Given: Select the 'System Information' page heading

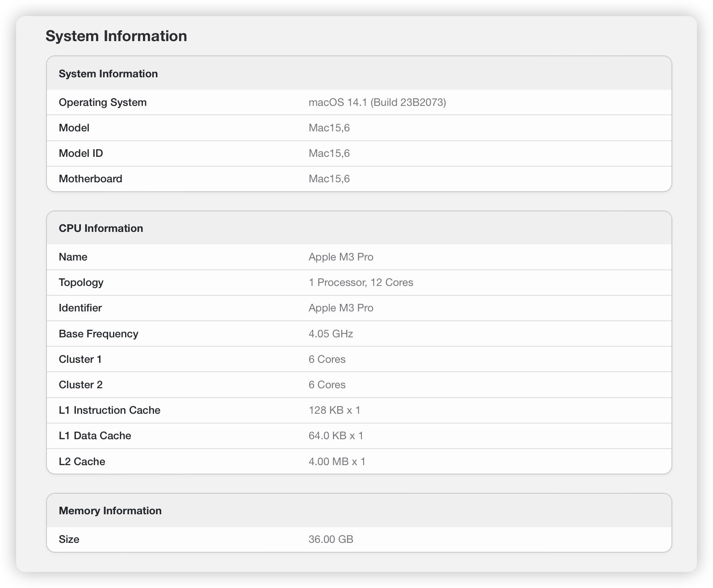Looking at the screenshot, I should coord(116,36).
